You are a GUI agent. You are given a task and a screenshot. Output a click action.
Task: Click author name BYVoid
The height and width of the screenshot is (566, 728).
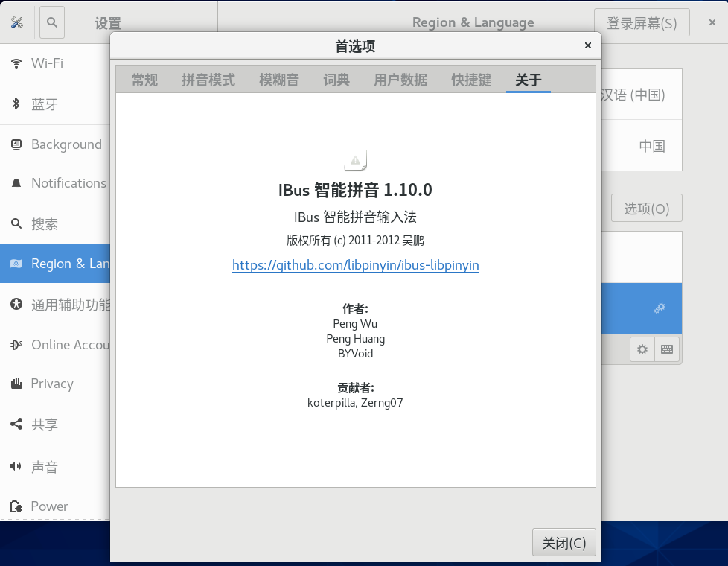(356, 354)
